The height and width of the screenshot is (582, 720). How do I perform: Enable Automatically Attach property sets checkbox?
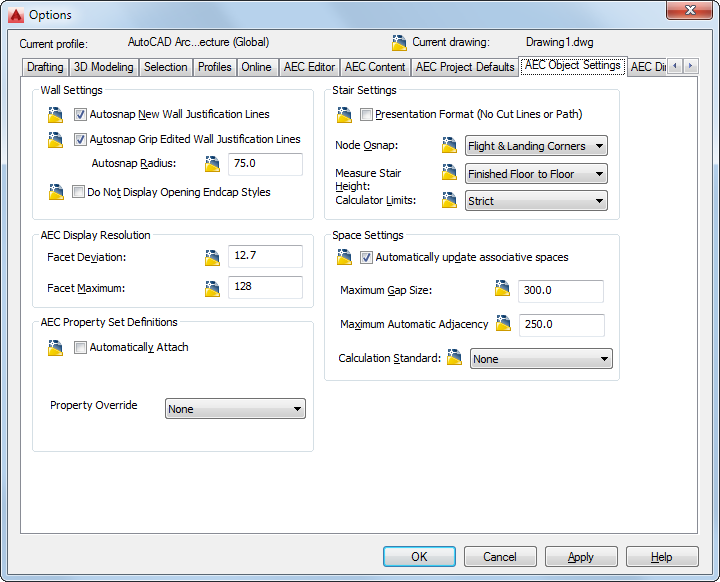80,347
